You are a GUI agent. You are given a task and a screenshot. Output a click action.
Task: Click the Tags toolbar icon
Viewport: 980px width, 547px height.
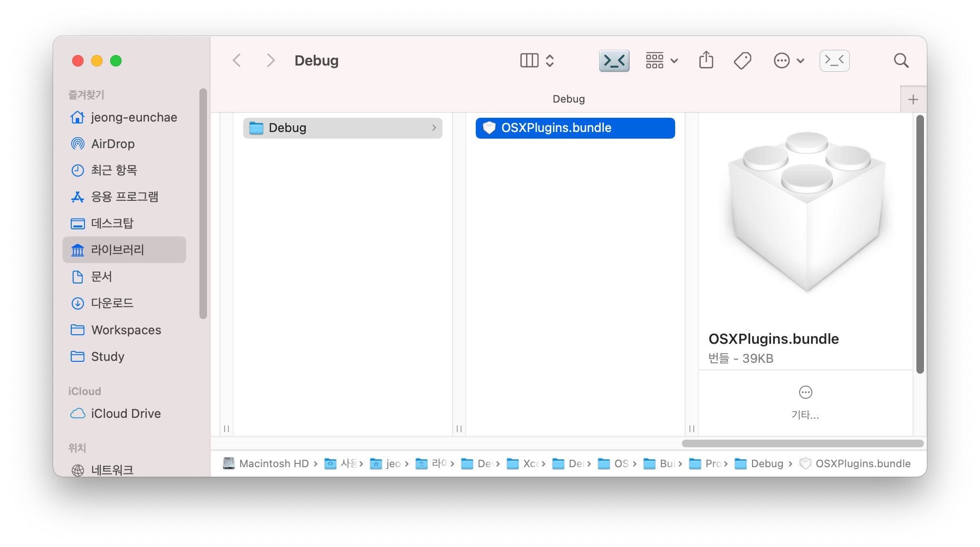pos(742,60)
